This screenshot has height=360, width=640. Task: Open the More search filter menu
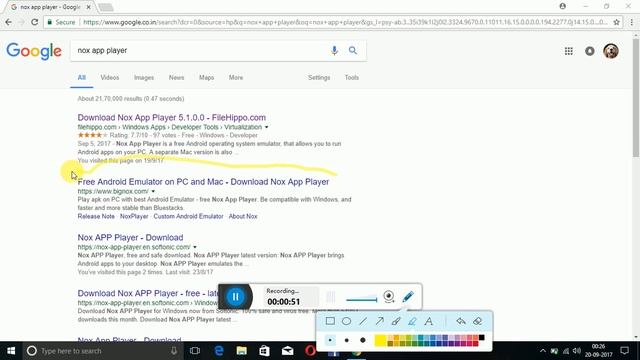[236, 78]
